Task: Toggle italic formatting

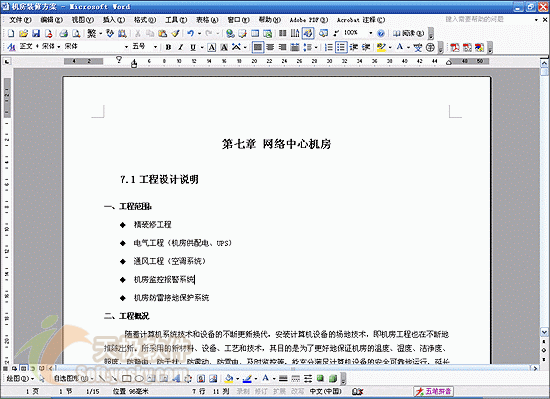Action: tap(181, 47)
